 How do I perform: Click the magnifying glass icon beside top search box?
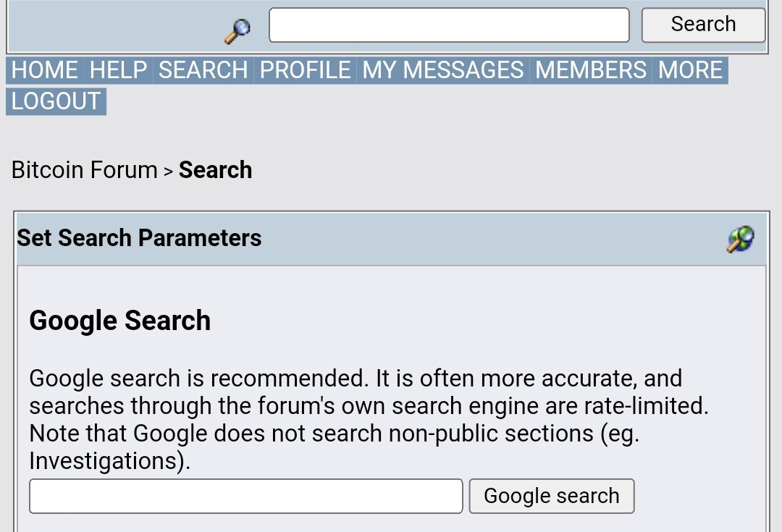point(237,31)
